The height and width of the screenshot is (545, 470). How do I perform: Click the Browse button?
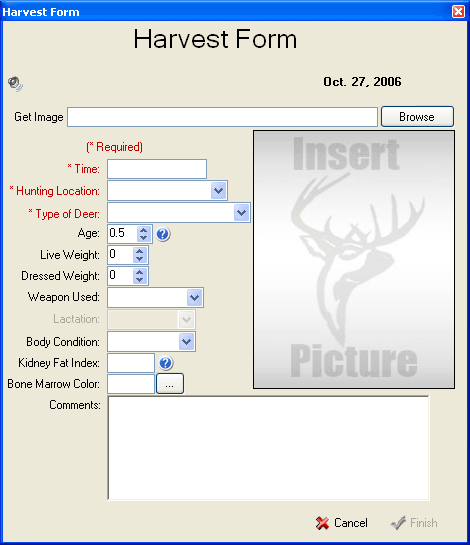(x=417, y=117)
